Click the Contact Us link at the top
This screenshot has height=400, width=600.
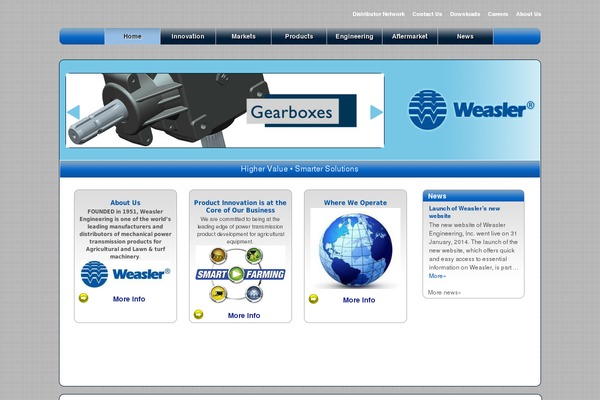[x=427, y=14]
